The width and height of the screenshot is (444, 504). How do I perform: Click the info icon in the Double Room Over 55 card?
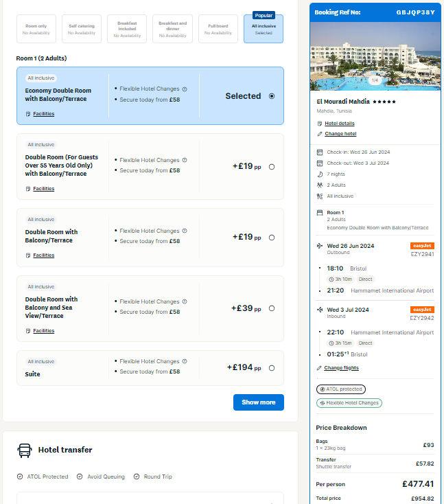185,160
